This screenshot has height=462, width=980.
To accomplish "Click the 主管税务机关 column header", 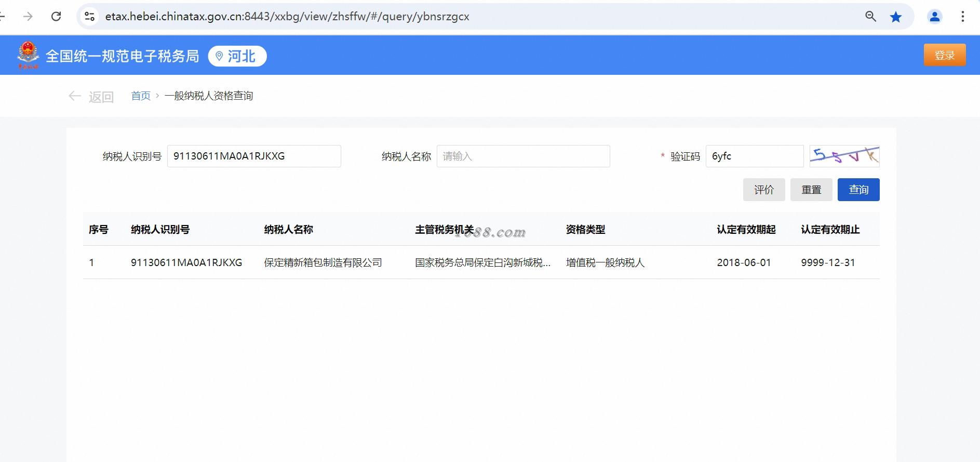I will point(445,229).
